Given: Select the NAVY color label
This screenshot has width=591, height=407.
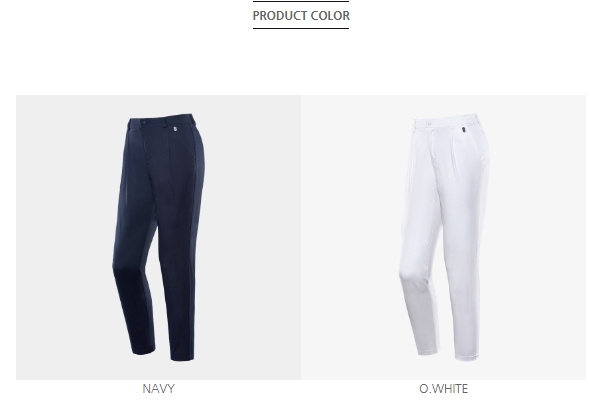Looking at the screenshot, I should 158,389.
